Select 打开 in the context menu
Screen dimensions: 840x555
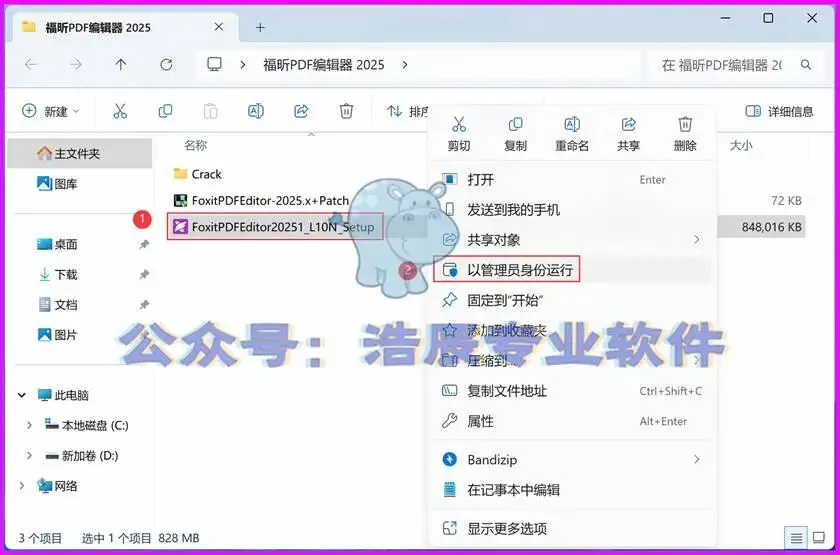(572, 179)
